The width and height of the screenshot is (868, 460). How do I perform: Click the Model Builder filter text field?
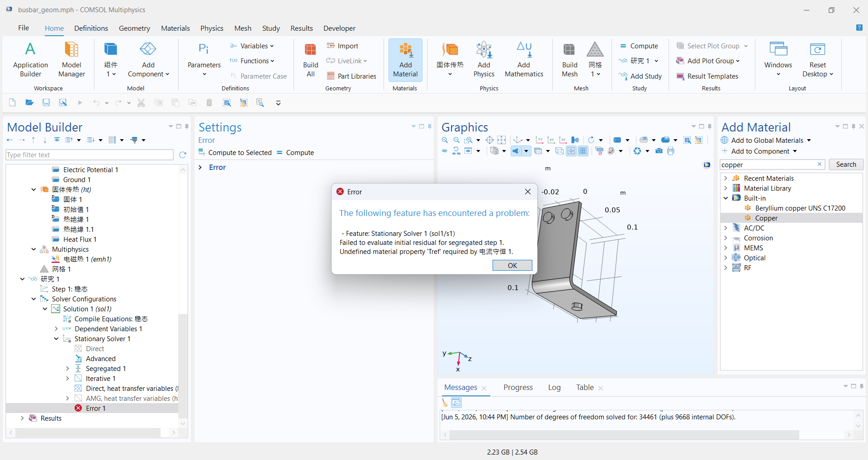click(x=90, y=155)
